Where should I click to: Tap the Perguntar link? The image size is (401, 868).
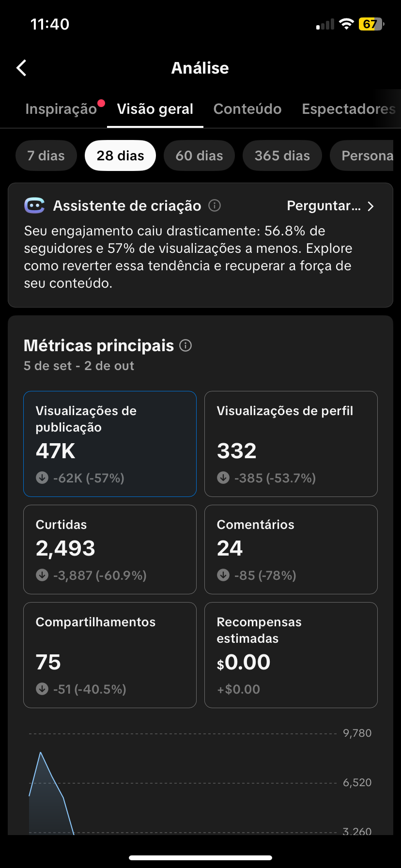click(324, 206)
